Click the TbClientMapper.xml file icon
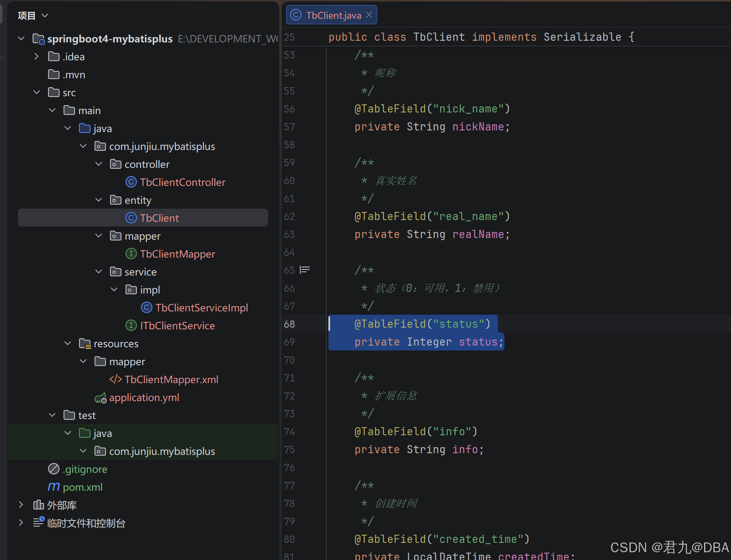Screen dimensions: 731x560 coord(115,379)
